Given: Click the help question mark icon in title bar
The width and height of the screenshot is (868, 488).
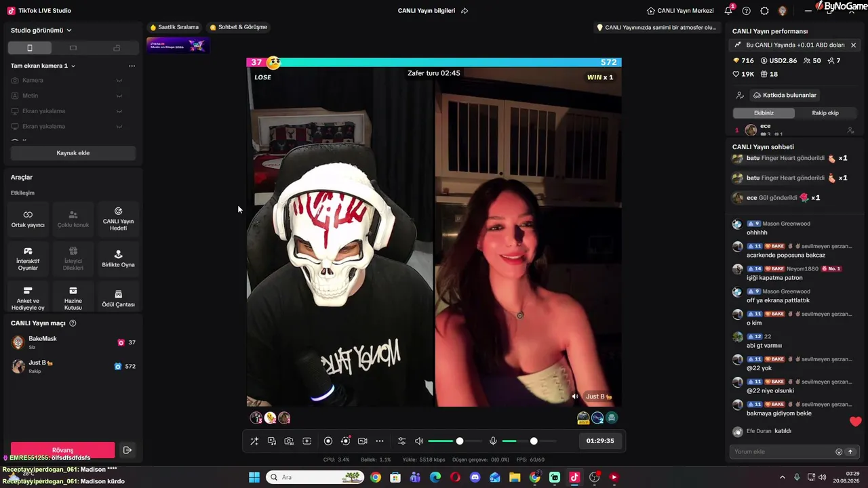Looking at the screenshot, I should pos(747,11).
